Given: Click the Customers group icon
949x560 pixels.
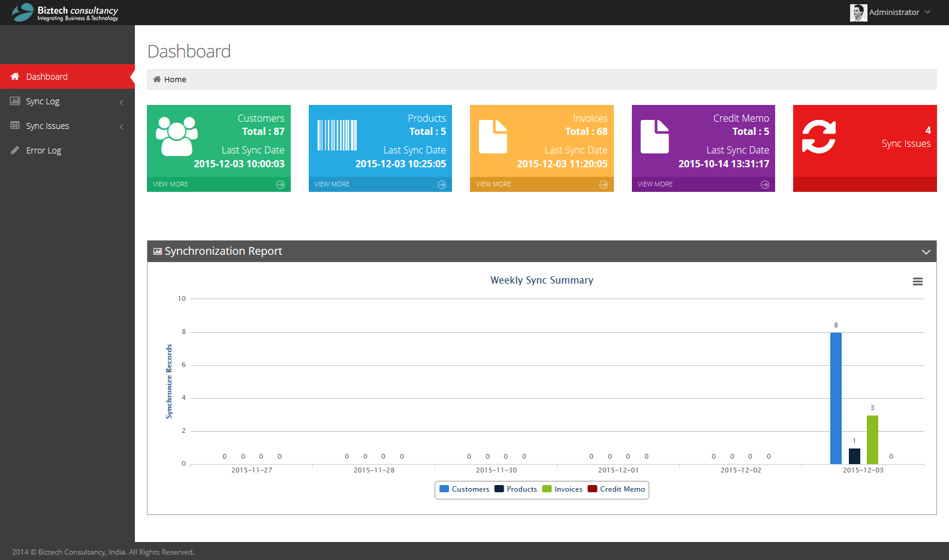Looking at the screenshot, I should [x=177, y=136].
